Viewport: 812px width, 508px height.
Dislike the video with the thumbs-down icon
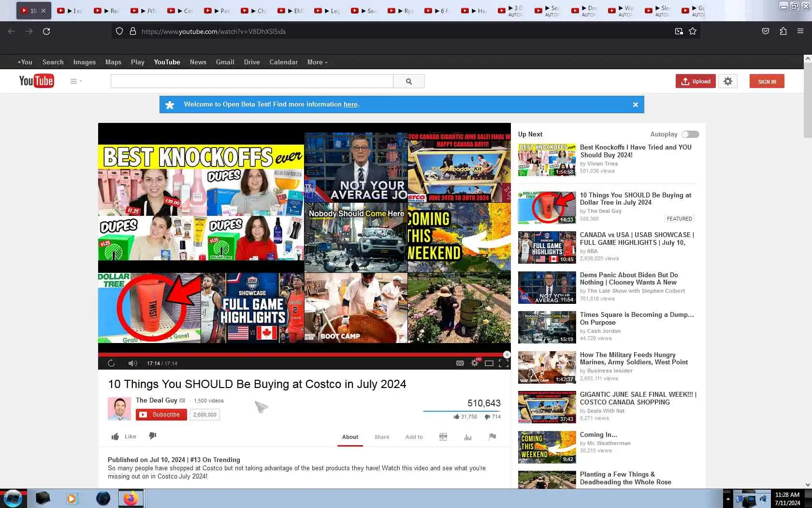[153, 436]
